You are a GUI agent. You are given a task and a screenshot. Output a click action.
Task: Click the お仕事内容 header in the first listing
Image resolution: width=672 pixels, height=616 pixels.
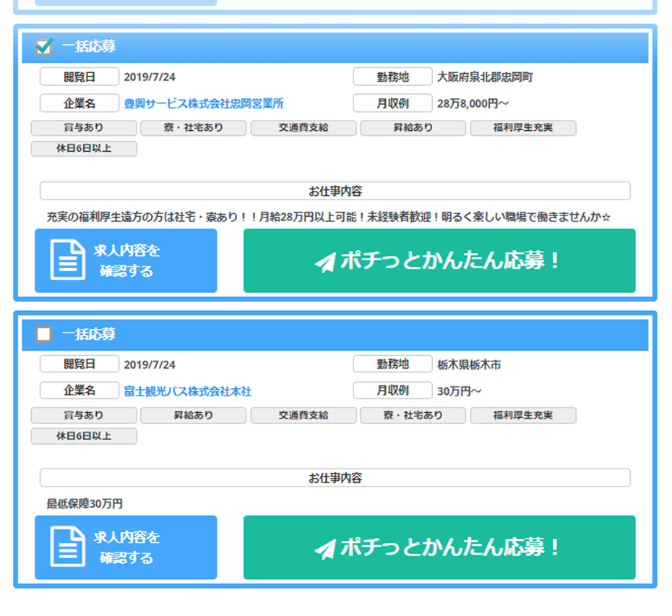(335, 192)
